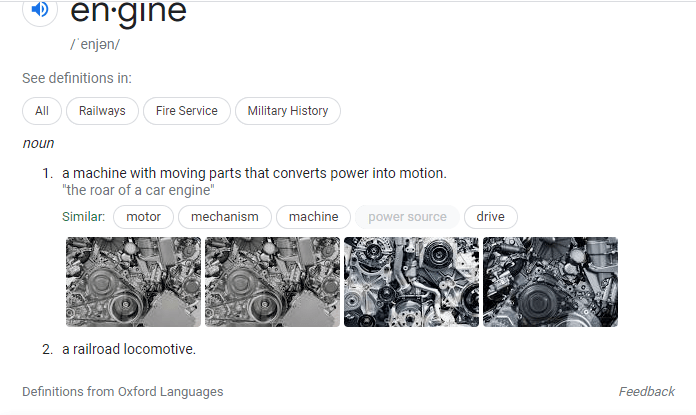696x415 pixels.
Task: Click the greyed power source chip
Action: [407, 217]
